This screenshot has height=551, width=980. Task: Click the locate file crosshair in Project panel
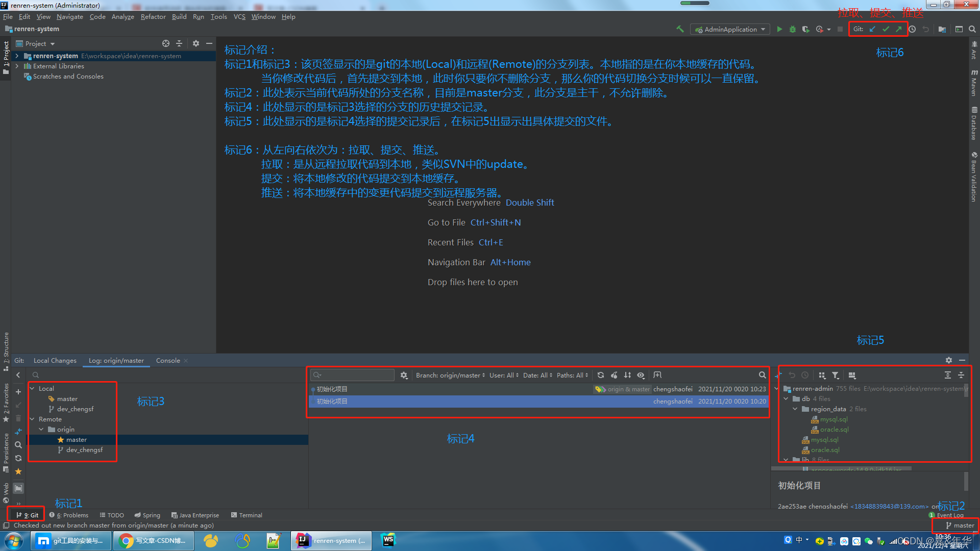click(x=166, y=43)
